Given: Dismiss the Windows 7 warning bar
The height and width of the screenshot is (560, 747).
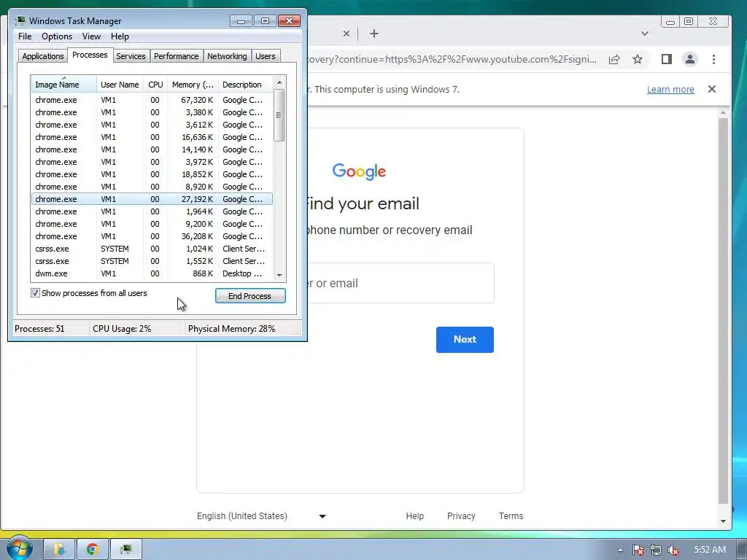Looking at the screenshot, I should tap(712, 89).
